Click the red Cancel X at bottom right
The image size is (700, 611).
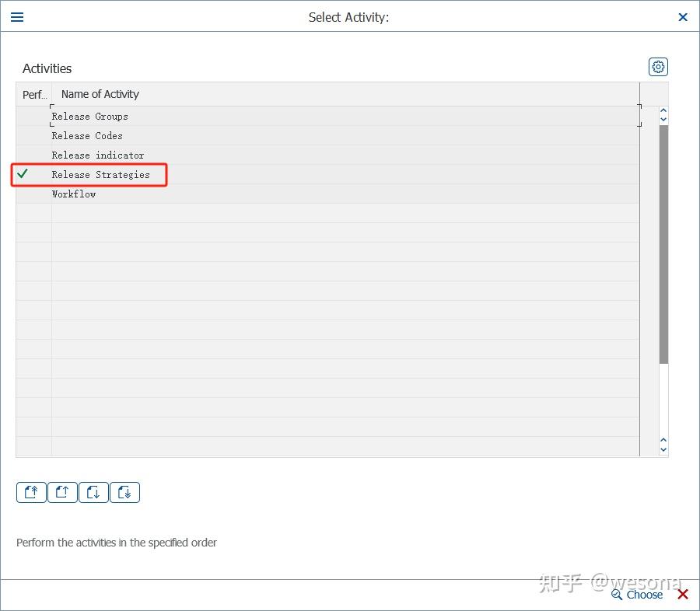[x=682, y=594]
